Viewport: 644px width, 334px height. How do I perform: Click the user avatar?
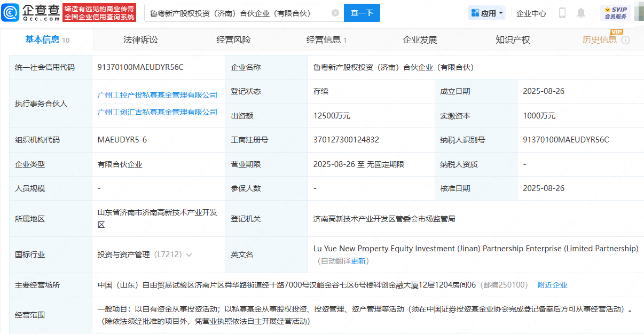639,13
